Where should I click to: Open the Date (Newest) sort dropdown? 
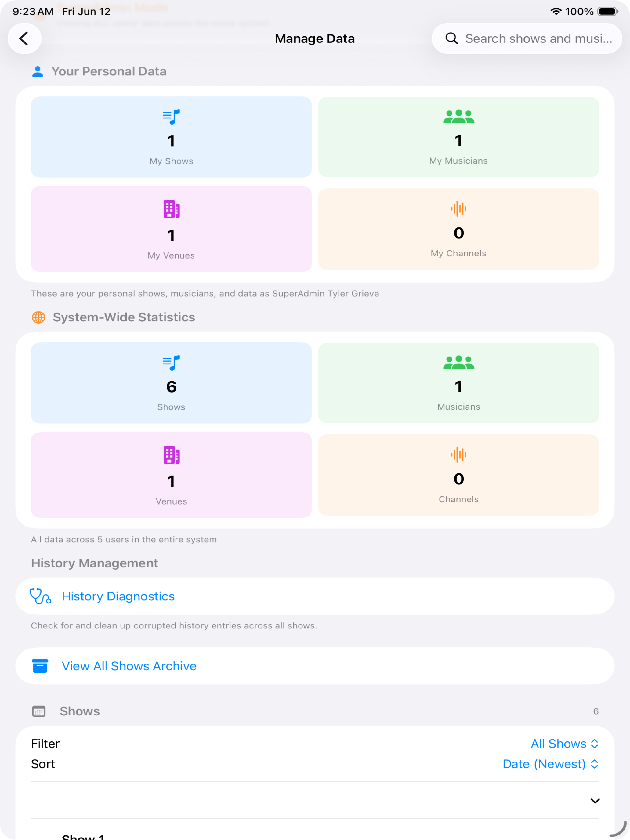551,764
